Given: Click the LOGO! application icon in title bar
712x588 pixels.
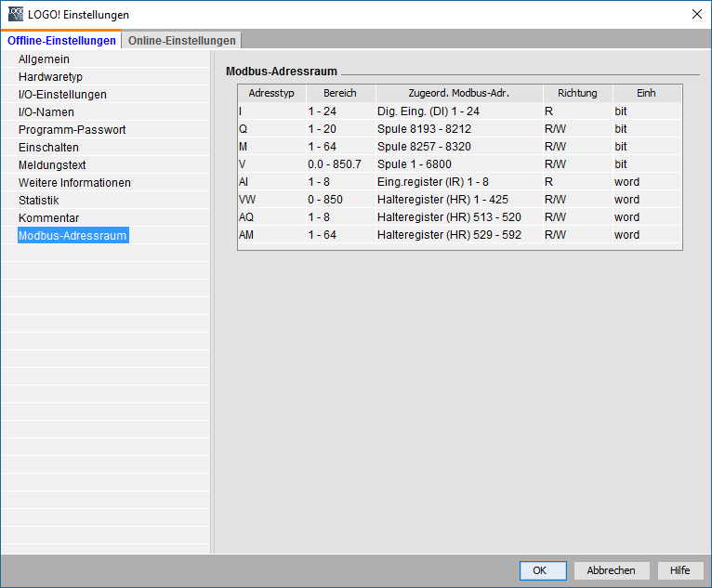Looking at the screenshot, I should pyautogui.click(x=16, y=14).
